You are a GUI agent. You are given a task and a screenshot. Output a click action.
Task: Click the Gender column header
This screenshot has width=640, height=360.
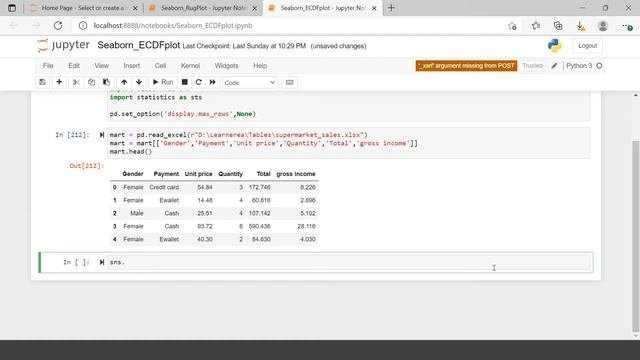click(x=133, y=174)
